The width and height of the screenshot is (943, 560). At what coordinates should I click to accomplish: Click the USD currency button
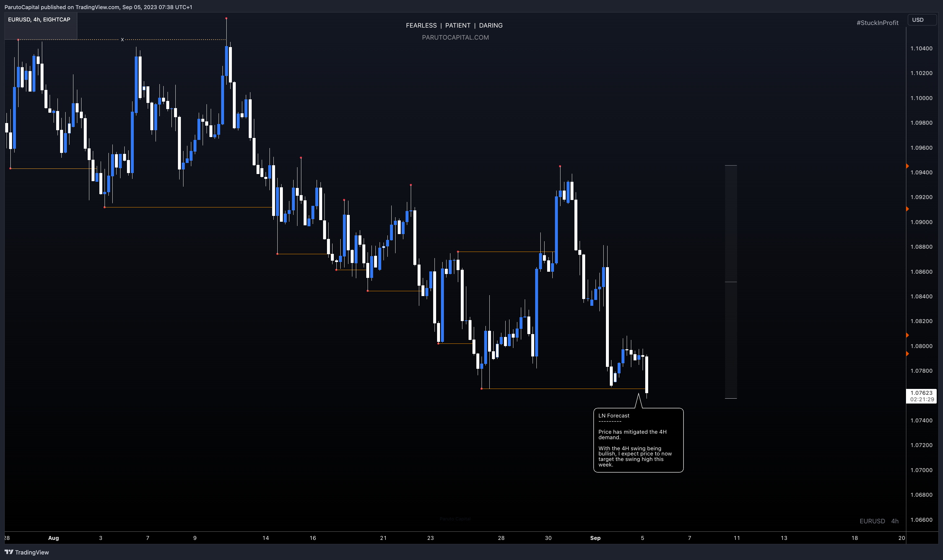pyautogui.click(x=922, y=19)
